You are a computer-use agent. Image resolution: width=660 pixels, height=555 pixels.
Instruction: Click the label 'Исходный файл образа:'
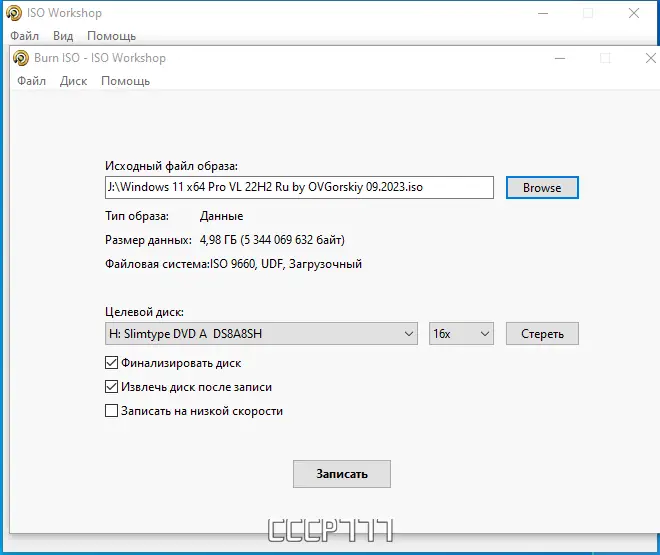pos(171,166)
